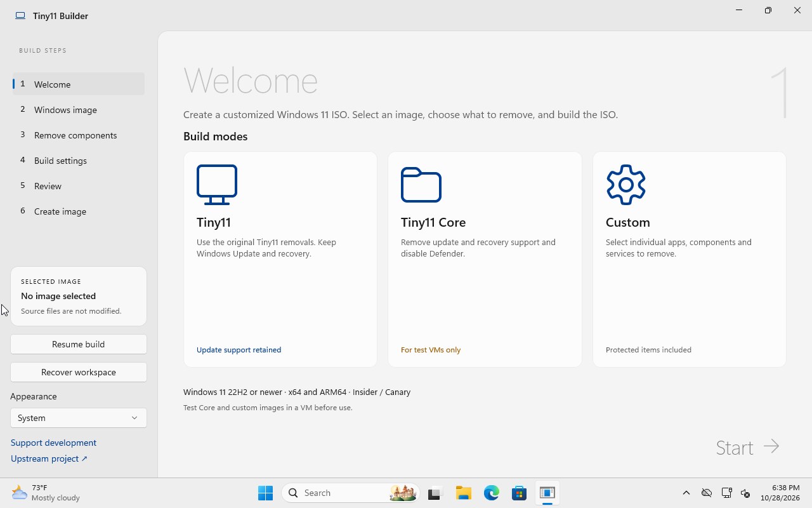Go to the Remove components step
Screen dimensions: 812x508
point(79,135)
